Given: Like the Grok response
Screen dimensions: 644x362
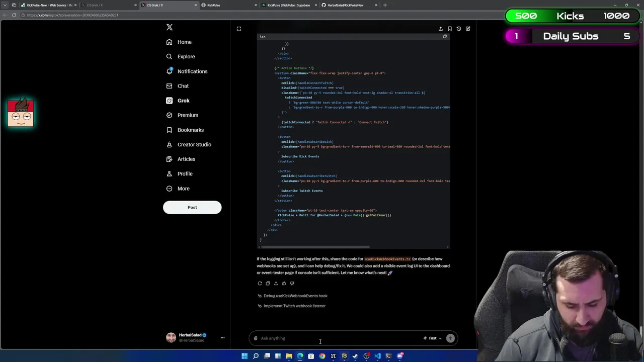Looking at the screenshot, I should point(284,284).
